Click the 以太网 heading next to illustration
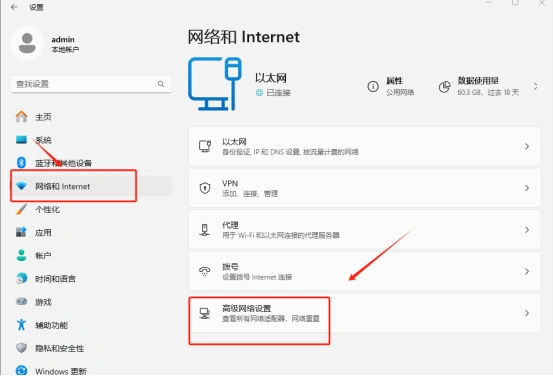The width and height of the screenshot is (553, 376). pyautogui.click(x=271, y=78)
